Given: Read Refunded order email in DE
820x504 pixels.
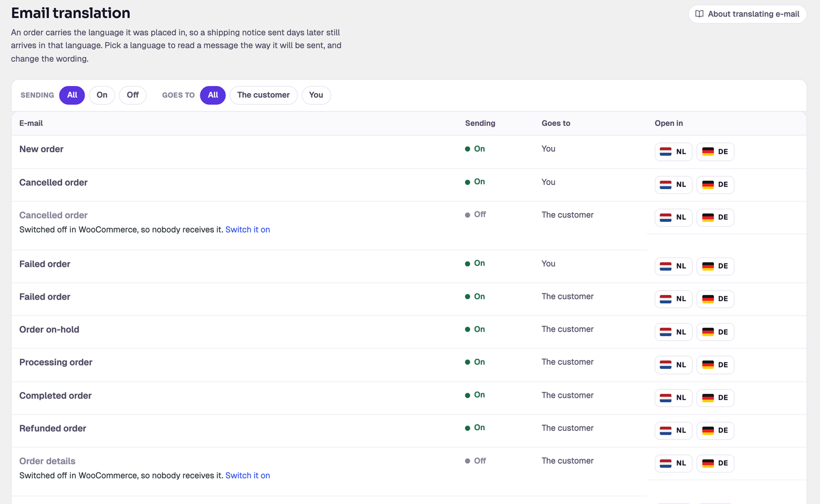Looking at the screenshot, I should (715, 431).
